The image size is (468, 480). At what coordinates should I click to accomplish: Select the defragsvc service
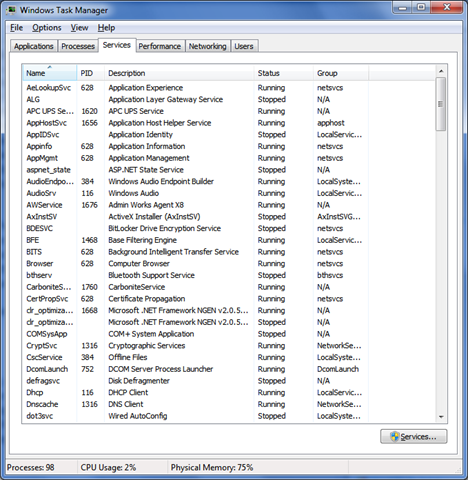tap(43, 381)
